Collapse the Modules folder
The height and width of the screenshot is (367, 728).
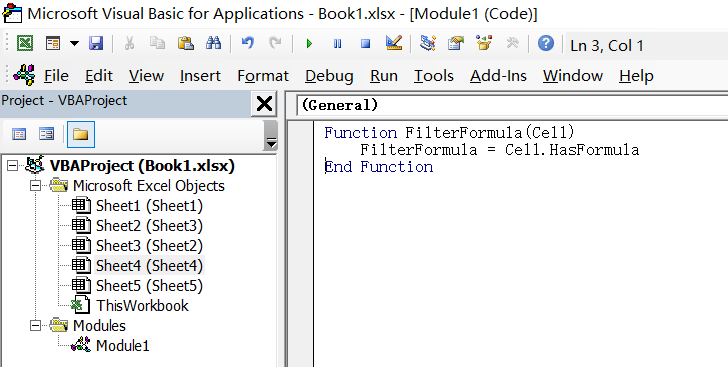(35, 326)
